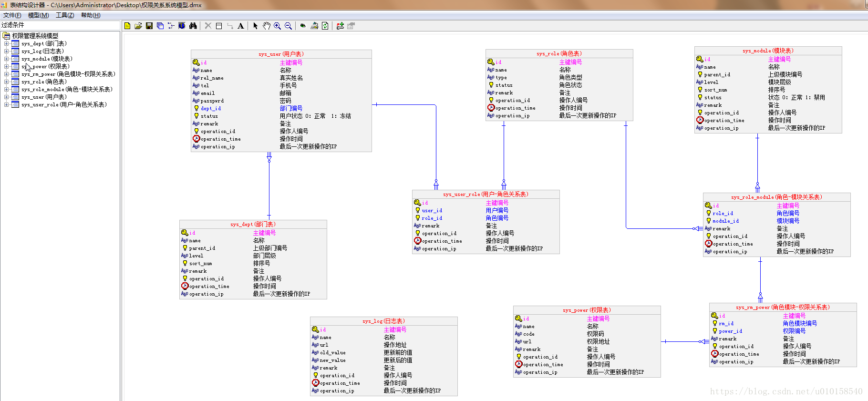Open the 模型(M) menu
The image size is (868, 401).
click(39, 15)
